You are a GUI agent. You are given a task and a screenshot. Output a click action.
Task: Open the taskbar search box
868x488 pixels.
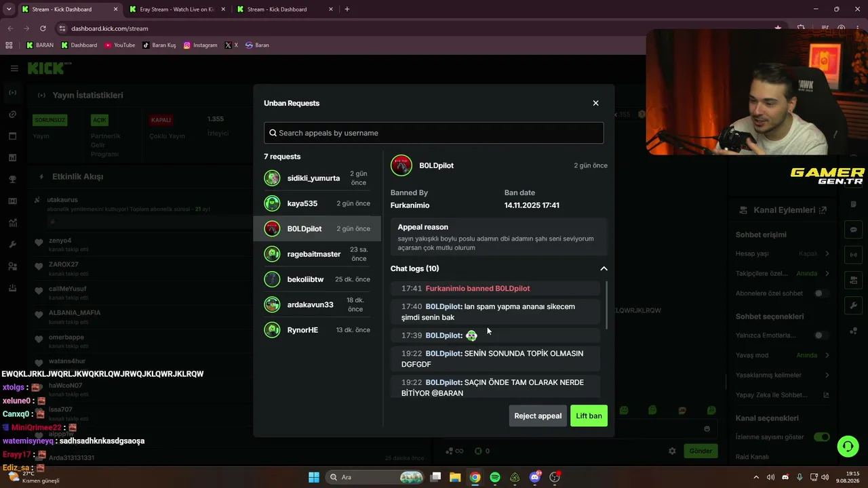pos(375,477)
